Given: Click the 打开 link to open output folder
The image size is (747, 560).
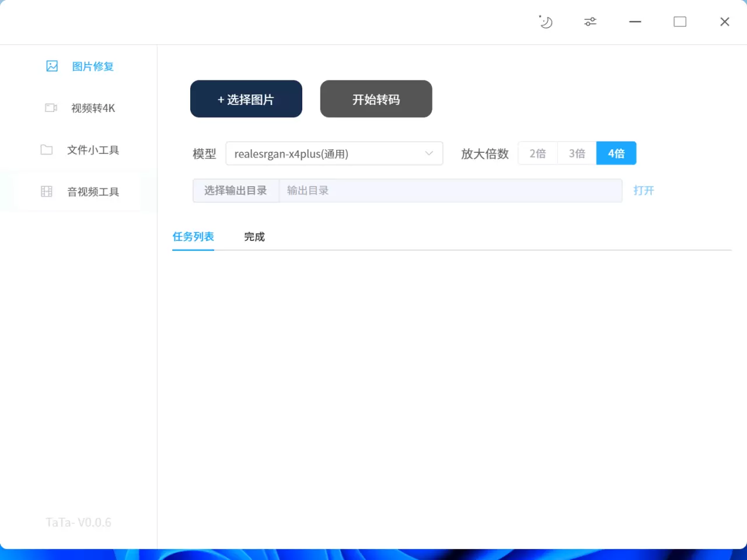Looking at the screenshot, I should (x=644, y=190).
